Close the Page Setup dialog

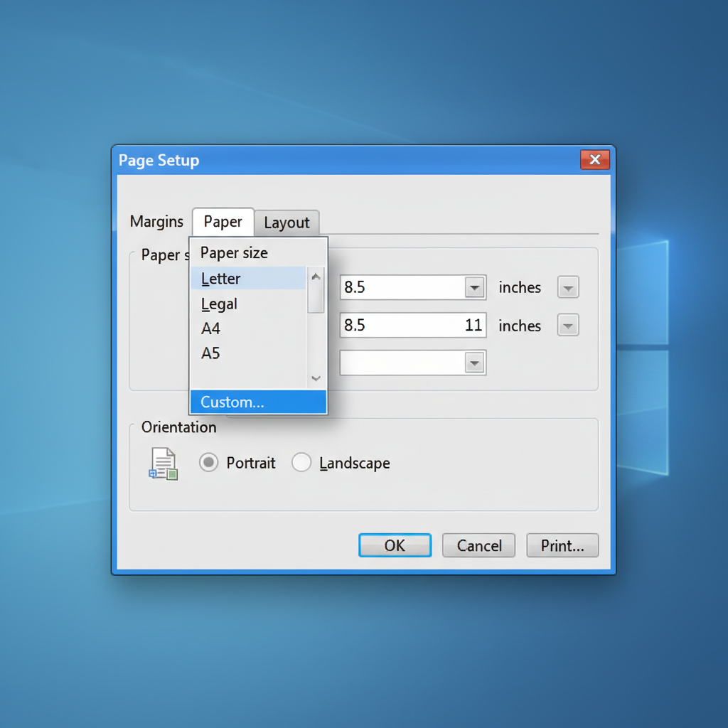594,160
